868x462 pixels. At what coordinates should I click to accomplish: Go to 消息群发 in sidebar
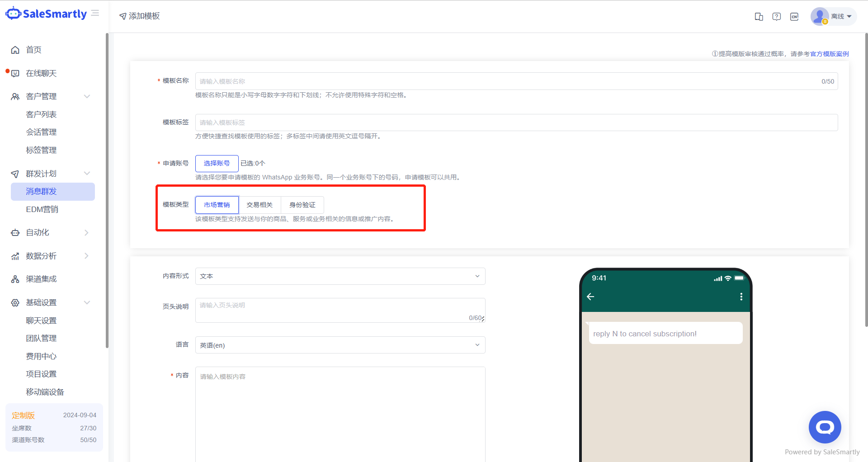pyautogui.click(x=52, y=192)
